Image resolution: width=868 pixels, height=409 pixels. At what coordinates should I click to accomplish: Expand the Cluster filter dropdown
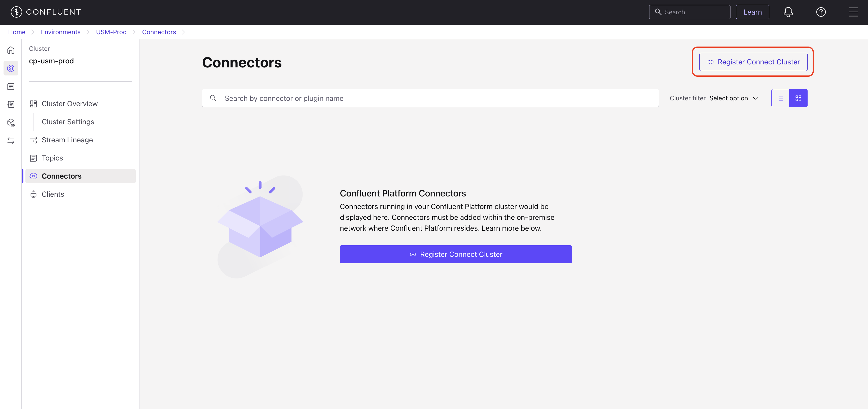tap(733, 98)
